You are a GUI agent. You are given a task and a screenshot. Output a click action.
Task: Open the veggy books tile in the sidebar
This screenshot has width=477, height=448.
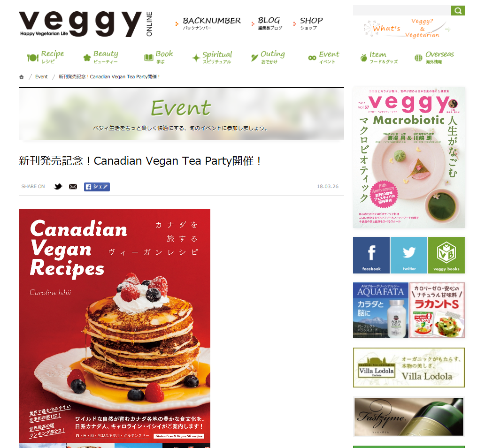click(x=446, y=255)
